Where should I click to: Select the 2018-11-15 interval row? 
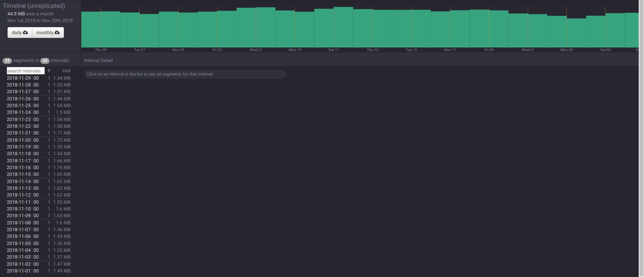pyautogui.click(x=39, y=174)
